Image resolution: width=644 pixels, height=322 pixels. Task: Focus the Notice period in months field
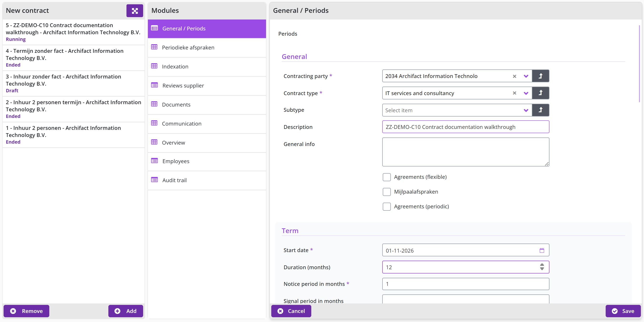pos(466,284)
